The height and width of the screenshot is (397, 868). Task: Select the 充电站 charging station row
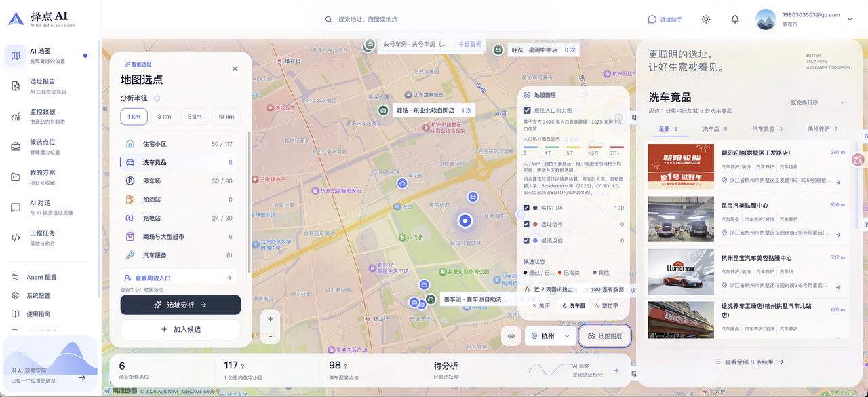[x=179, y=218]
